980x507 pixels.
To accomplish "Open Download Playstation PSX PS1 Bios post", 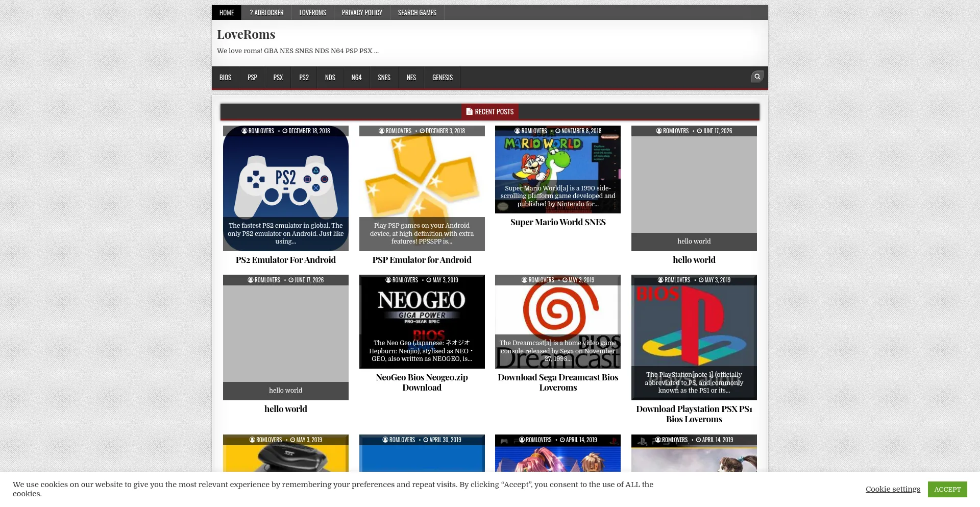I will click(694, 414).
